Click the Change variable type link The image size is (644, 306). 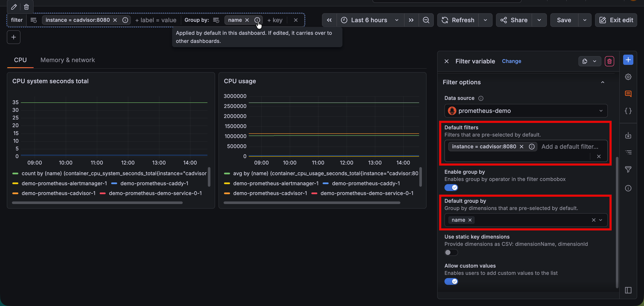click(x=512, y=61)
